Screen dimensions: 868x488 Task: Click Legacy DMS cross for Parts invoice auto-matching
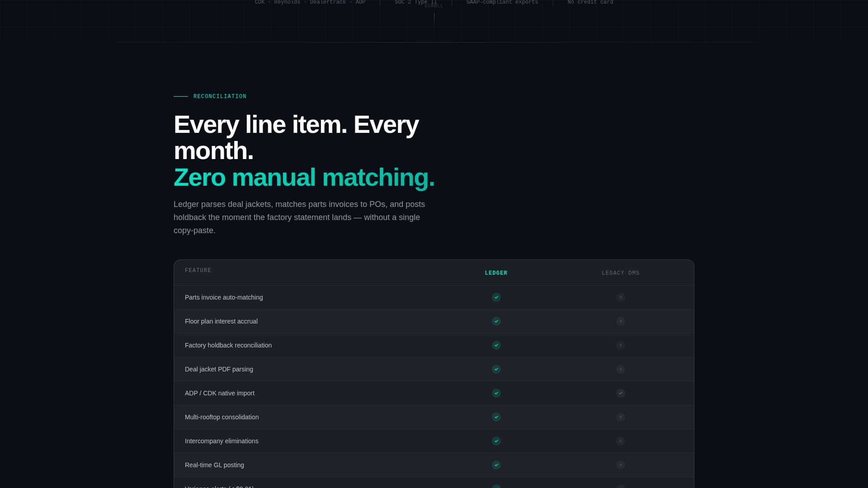[621, 297]
